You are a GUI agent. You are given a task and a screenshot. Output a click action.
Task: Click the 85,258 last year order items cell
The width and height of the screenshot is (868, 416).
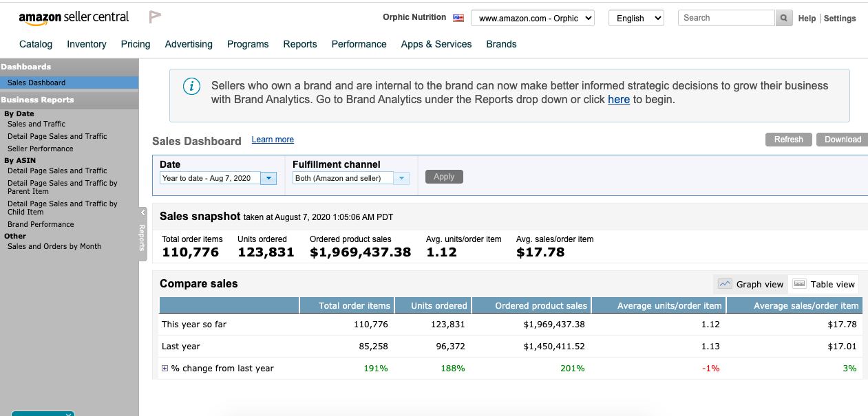pyautogui.click(x=374, y=347)
